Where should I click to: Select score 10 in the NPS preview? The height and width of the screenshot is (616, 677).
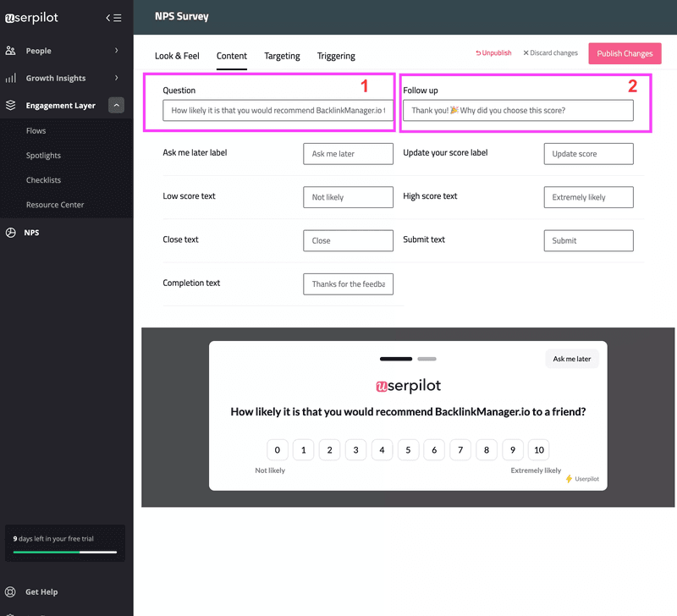(539, 449)
